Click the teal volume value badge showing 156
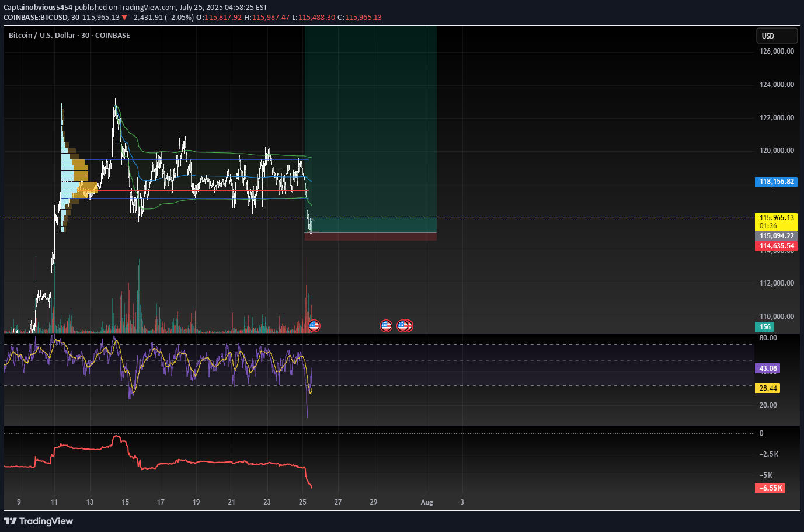The image size is (804, 532). (764, 326)
